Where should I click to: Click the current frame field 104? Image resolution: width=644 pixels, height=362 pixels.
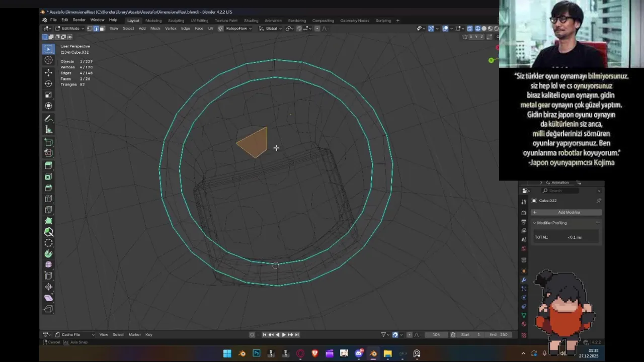click(x=436, y=334)
